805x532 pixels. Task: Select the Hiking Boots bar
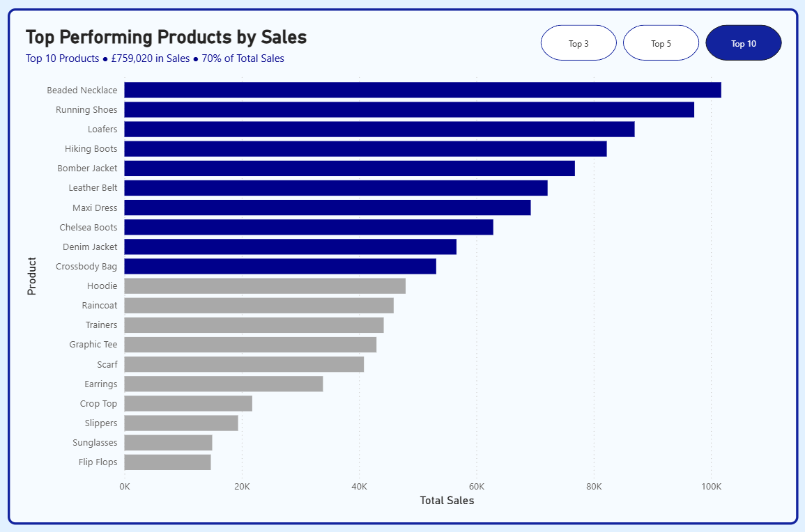365,148
